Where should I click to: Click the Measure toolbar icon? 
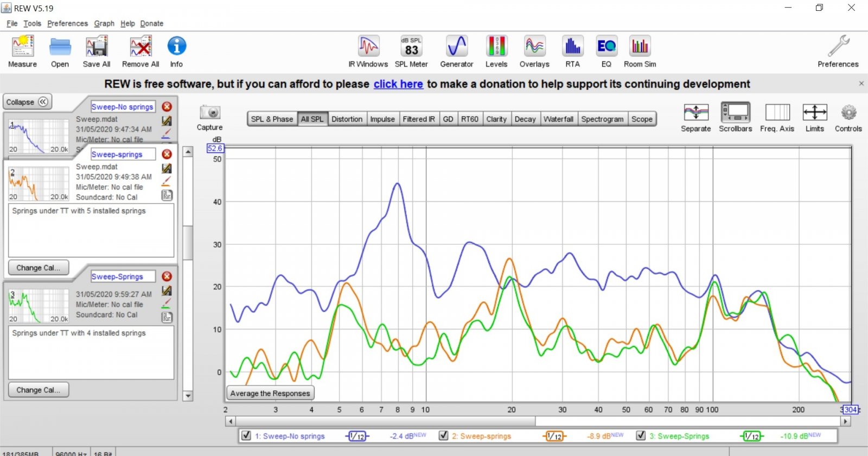coord(23,52)
